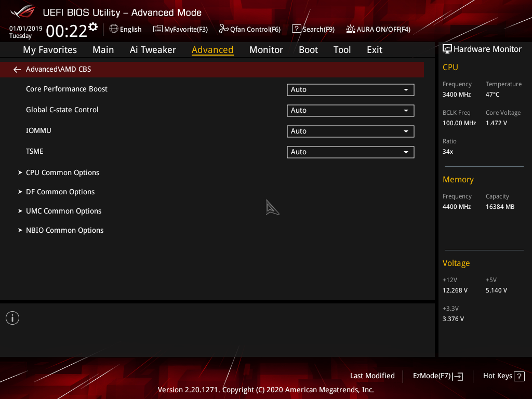Open Search(F9)

point(313,29)
